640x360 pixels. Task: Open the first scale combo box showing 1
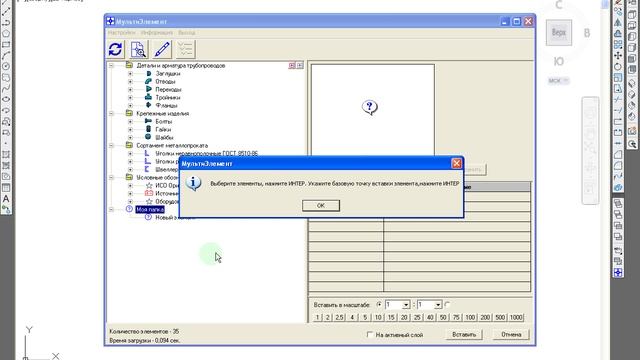coord(397,305)
